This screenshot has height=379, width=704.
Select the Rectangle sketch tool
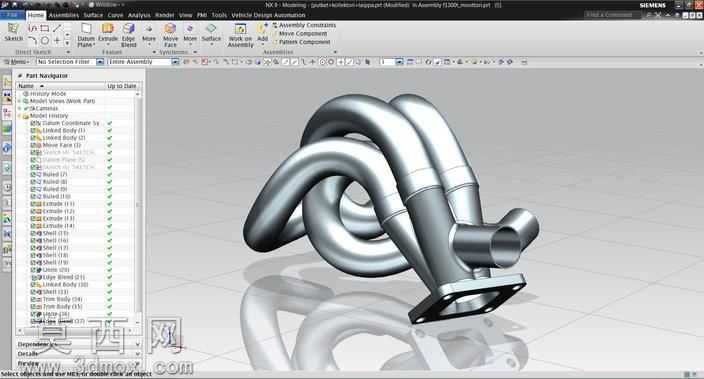coord(45,28)
